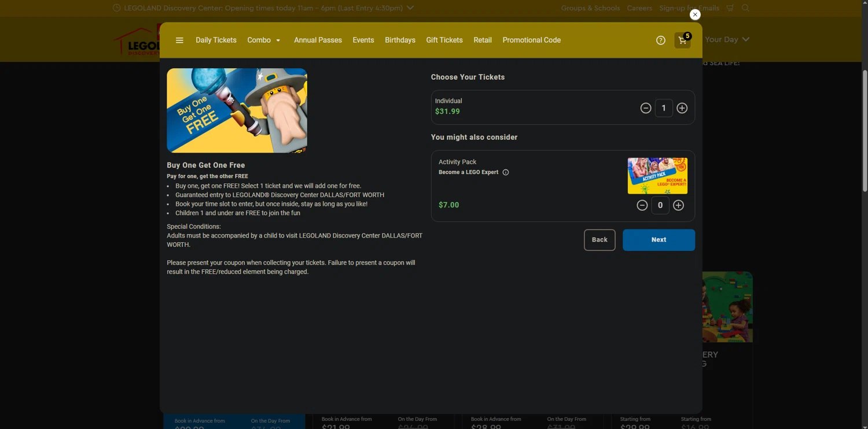Viewport: 868px width, 429px height.
Task: Click Sign-up for Emails link
Action: point(689,8)
